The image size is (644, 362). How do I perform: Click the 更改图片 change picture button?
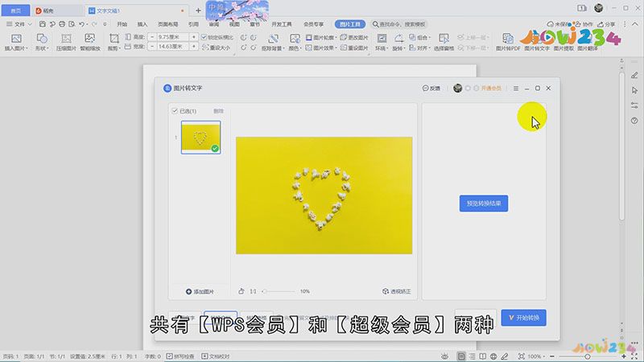click(x=354, y=37)
